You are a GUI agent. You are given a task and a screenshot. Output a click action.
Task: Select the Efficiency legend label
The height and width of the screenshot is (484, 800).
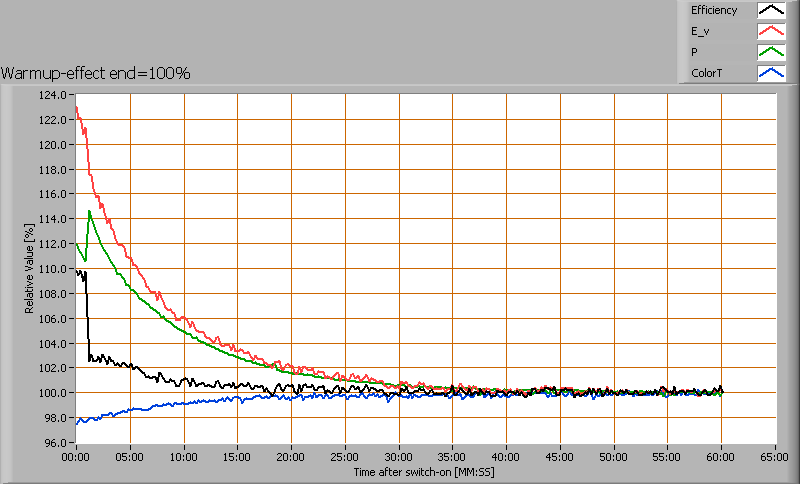713,11
